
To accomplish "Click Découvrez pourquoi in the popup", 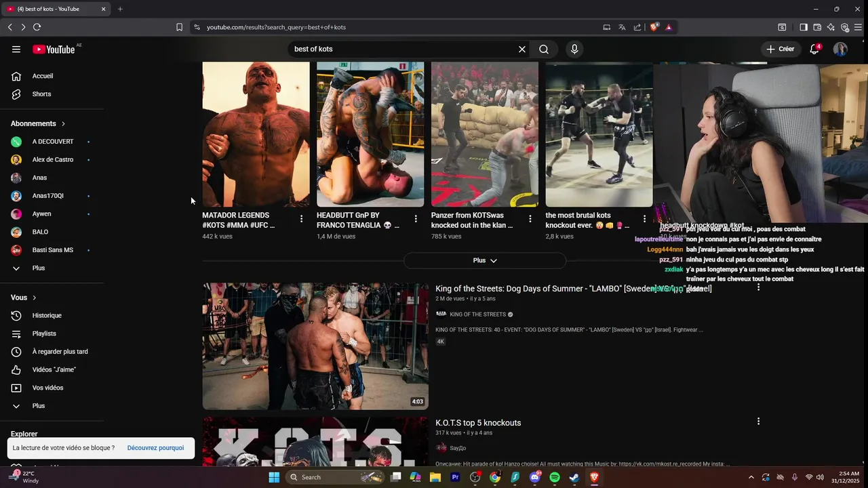I will tap(155, 448).
